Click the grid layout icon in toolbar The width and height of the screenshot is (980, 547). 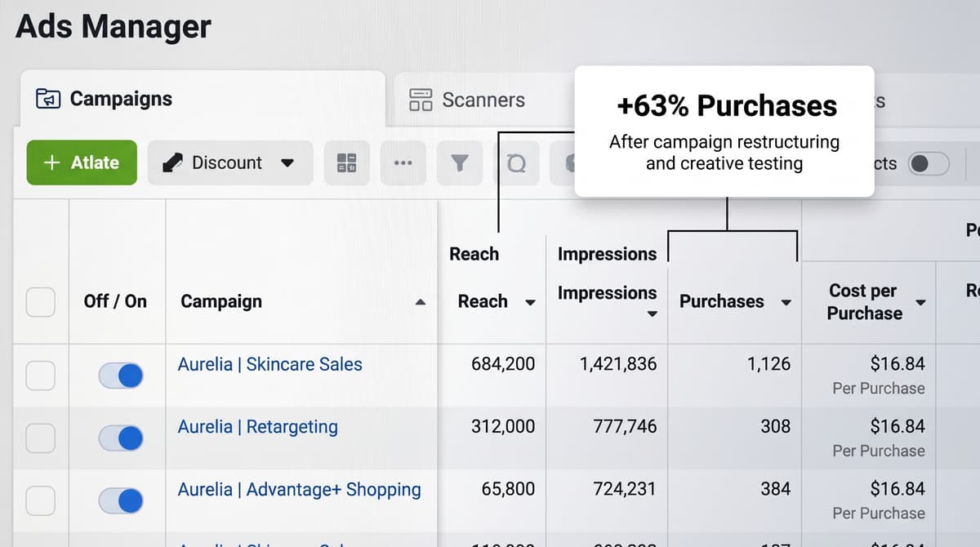tap(346, 162)
